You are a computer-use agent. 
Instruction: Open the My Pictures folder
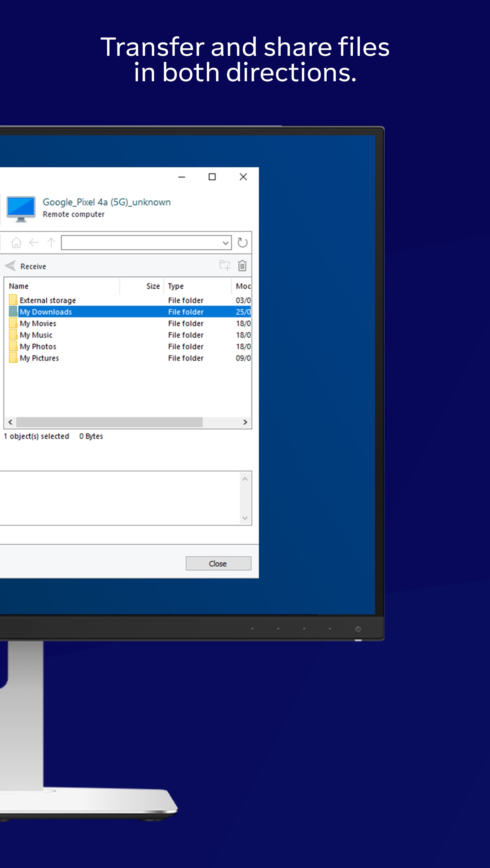coord(39,358)
